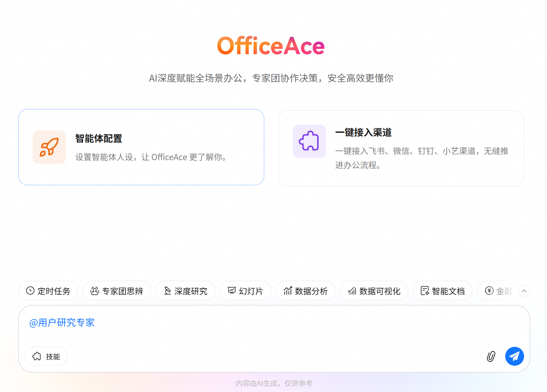Viewport: 547px width, 392px height.
Task: Send the message with blue paper-plane button
Action: coord(514,356)
